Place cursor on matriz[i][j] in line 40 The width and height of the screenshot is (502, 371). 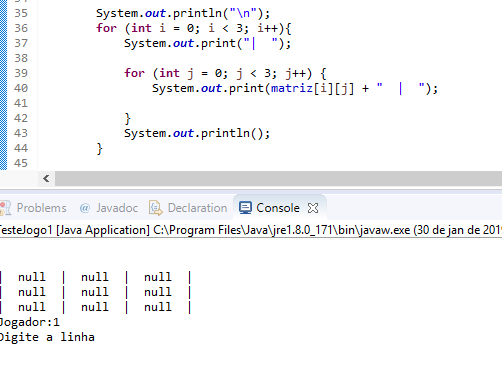[x=312, y=88]
